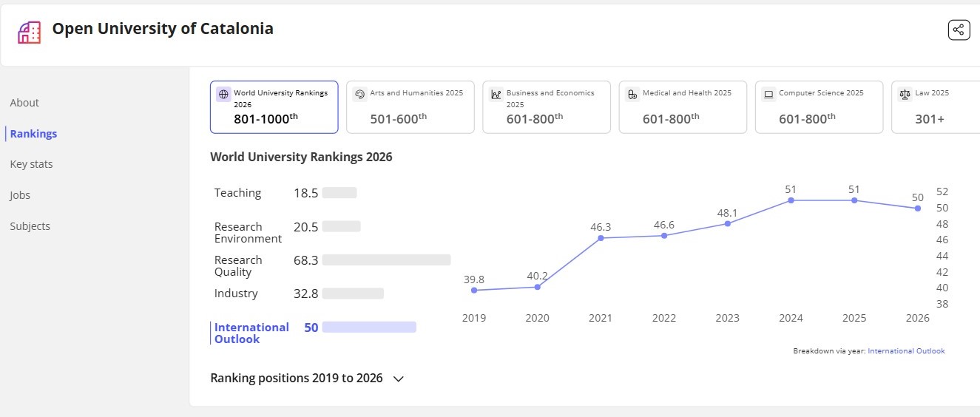Screen dimensions: 980x417
Task: Expand Ranking positions 2019 to 2026
Action: point(398,379)
